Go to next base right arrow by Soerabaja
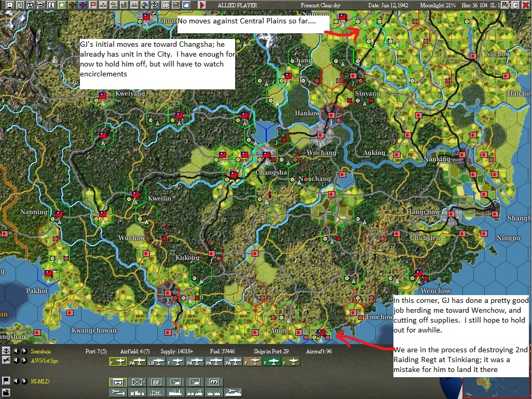Screen dimensions: 532x399 point(24,351)
